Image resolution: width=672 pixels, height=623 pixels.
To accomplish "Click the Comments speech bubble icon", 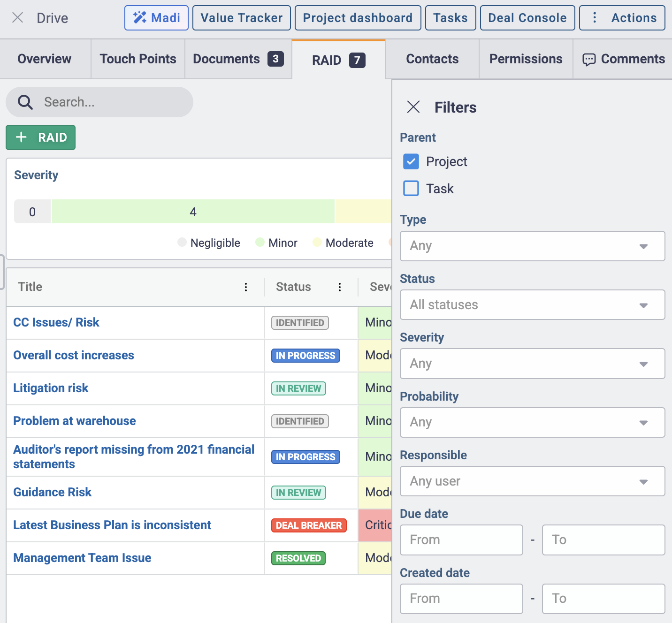I will coord(589,59).
